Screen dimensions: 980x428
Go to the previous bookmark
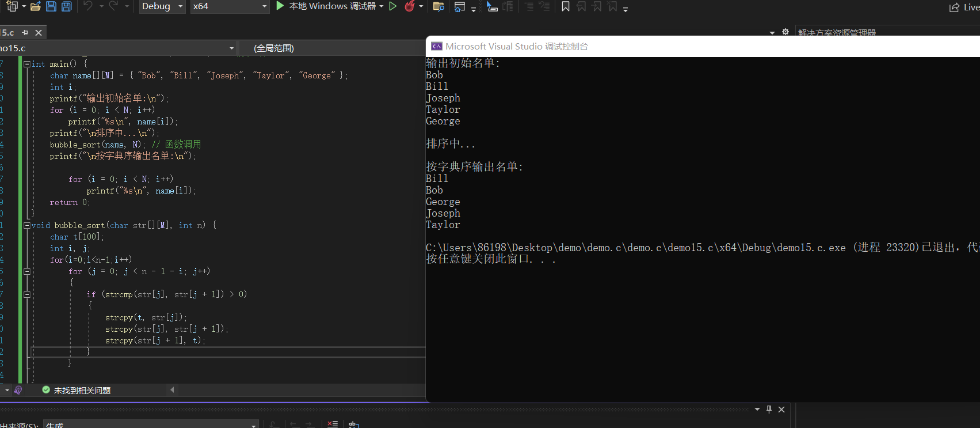pos(581,7)
